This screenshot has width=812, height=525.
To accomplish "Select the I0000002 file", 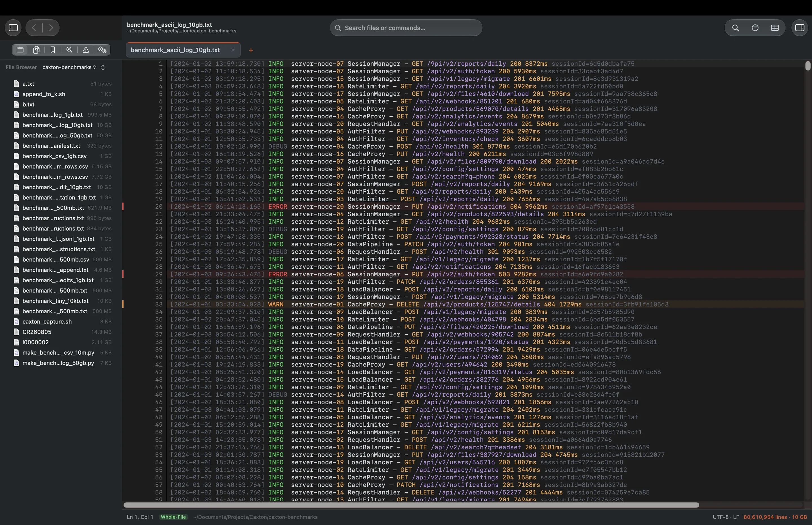I will pyautogui.click(x=63, y=342).
